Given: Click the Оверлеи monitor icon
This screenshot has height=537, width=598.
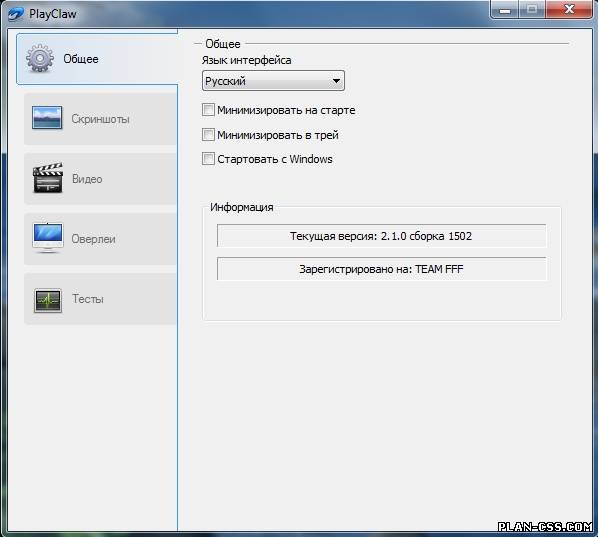Looking at the screenshot, I should (x=48, y=238).
